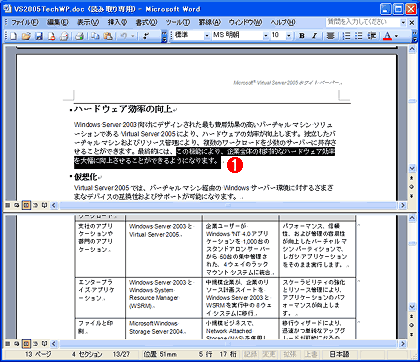Toggle Print layout view in lower pane

tap(26, 343)
